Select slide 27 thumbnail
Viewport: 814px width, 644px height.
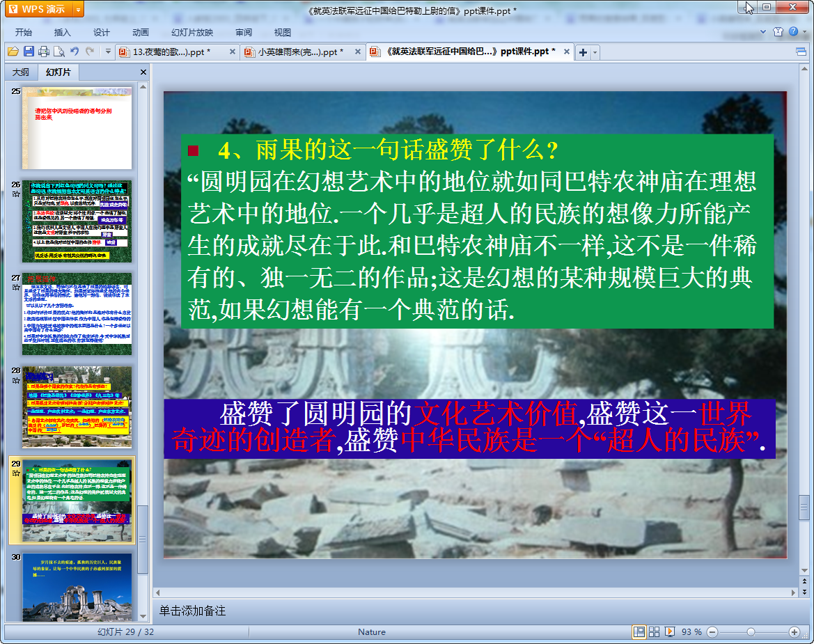pyautogui.click(x=77, y=314)
